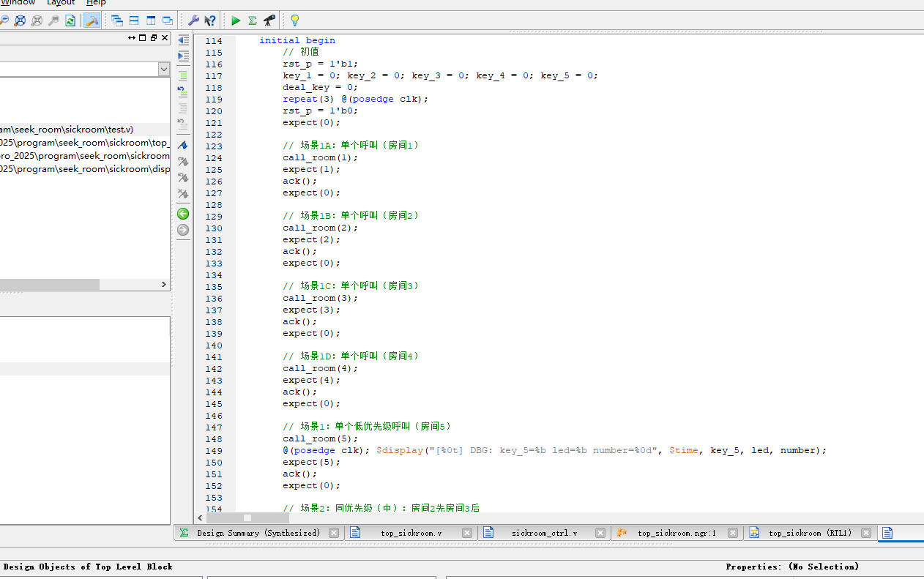This screenshot has width=924, height=579.
Task: Click the $display statement on line 149
Action: click(601, 450)
